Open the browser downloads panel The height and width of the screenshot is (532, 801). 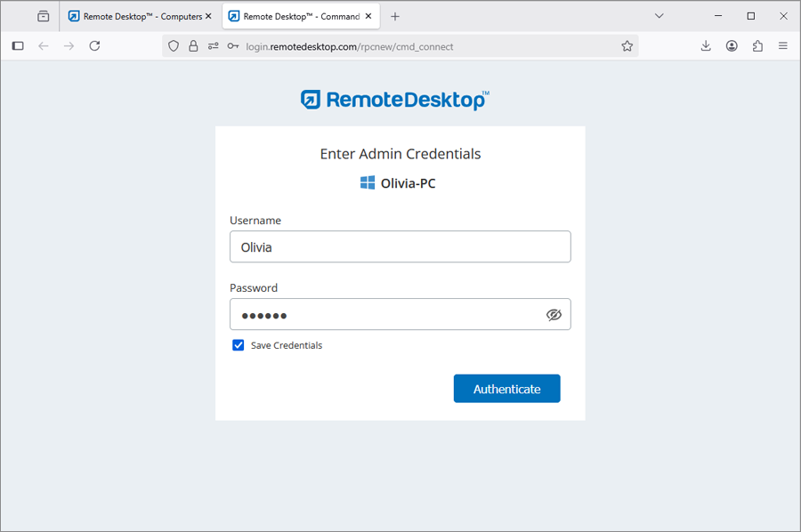tap(706, 46)
